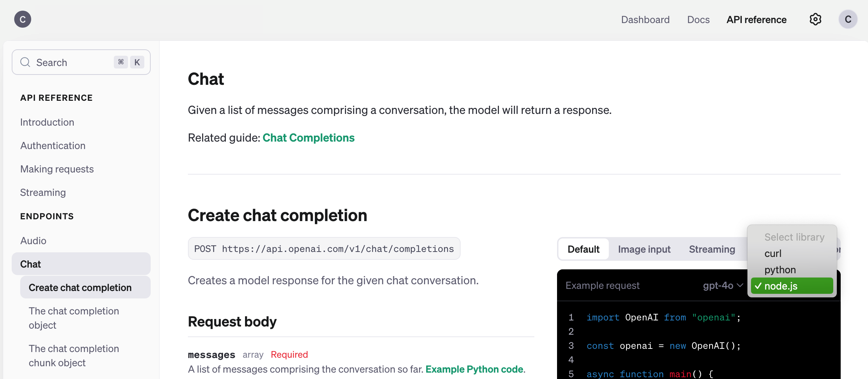Viewport: 868px width, 379px height.
Task: Open the Example Python code link
Action: 474,369
